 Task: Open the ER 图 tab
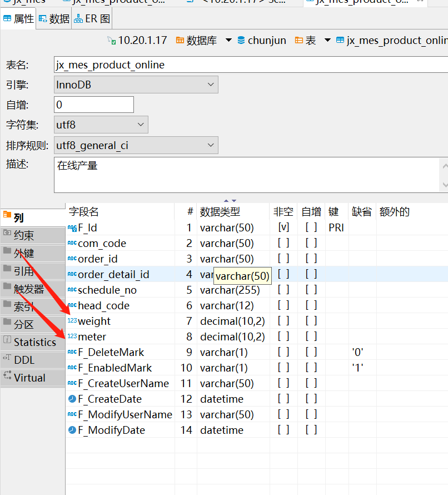tap(91, 18)
